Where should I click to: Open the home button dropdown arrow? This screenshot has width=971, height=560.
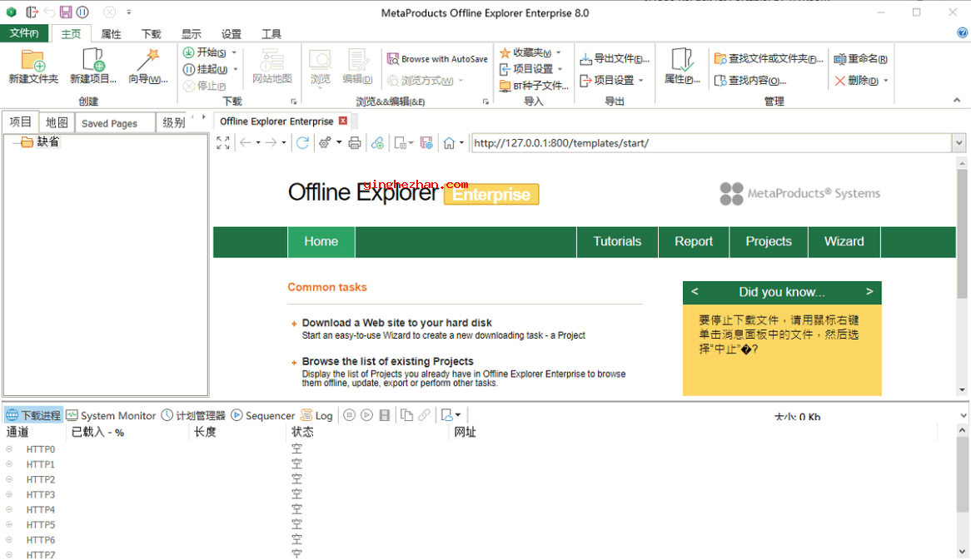462,143
